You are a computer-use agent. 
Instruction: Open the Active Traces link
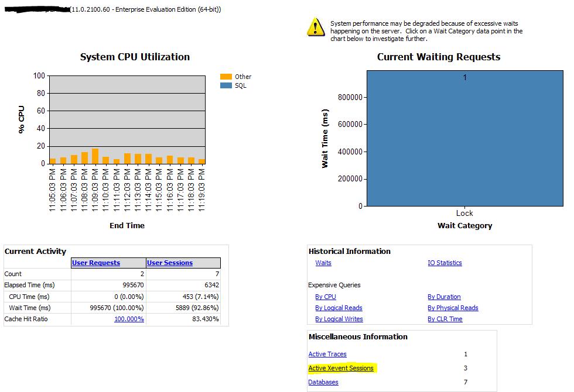coord(327,354)
